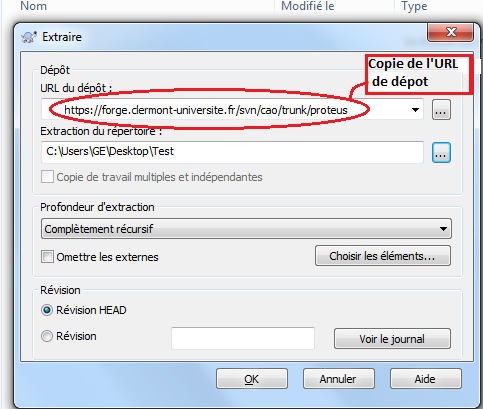Select the specific Révision radio button

[47, 336]
